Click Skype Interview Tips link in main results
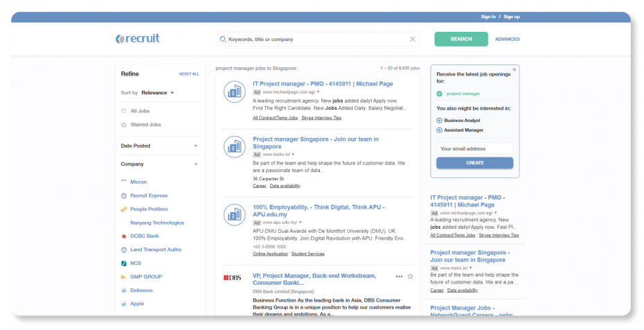The height and width of the screenshot is (330, 644). pos(321,118)
